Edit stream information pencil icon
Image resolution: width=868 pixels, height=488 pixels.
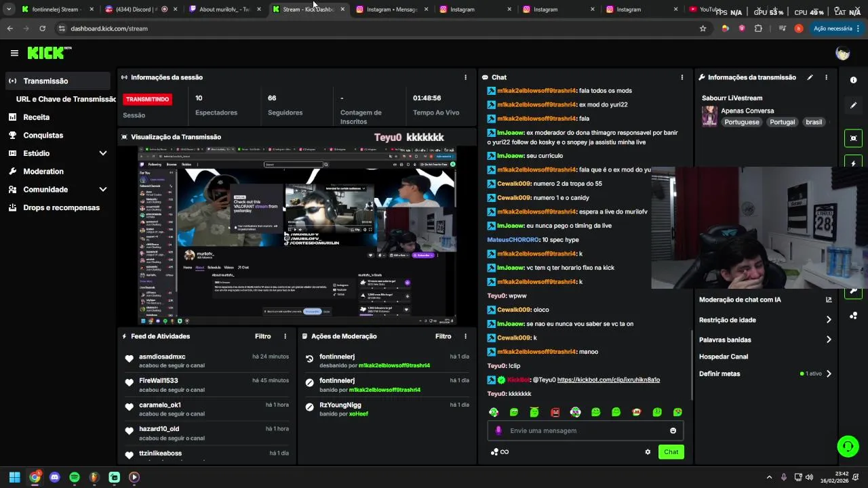(x=810, y=77)
